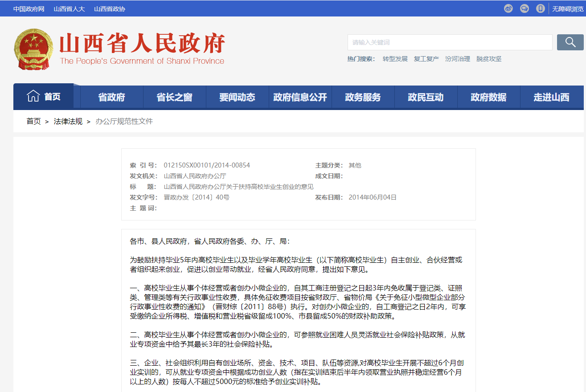Click the 中国政府网 top link
The width and height of the screenshot is (586, 392).
[x=29, y=9]
